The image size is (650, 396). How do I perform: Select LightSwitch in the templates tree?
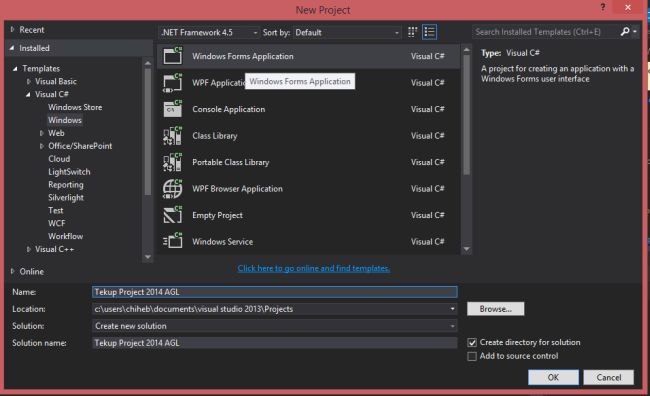[69, 172]
